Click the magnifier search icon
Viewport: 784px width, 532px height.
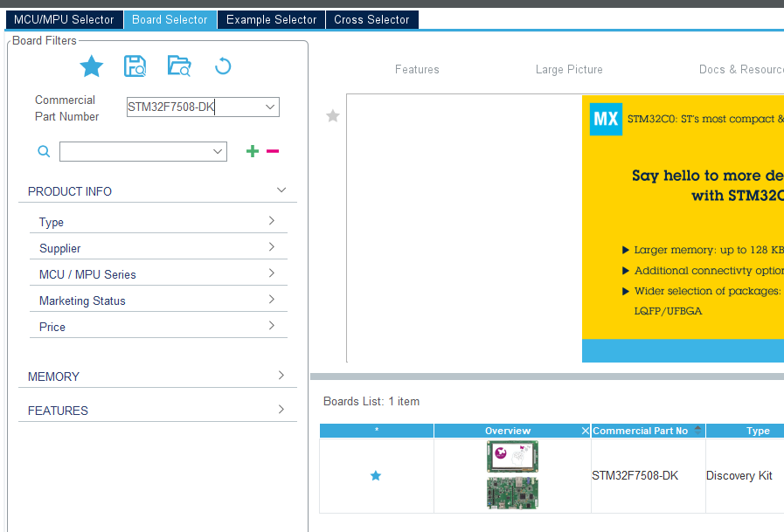pos(44,151)
